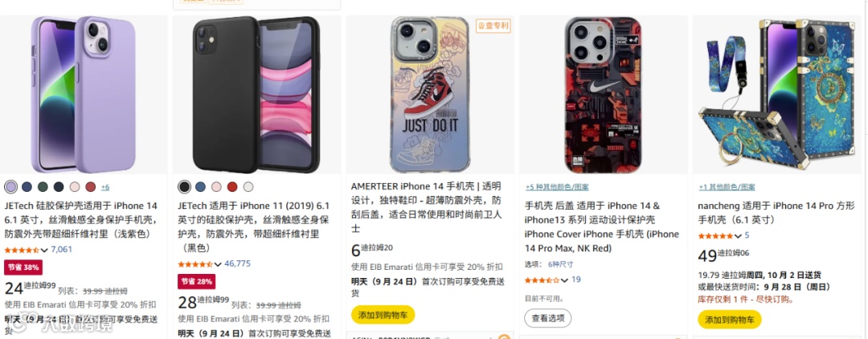Add nancheng square case to cart
868x339 pixels.
pyautogui.click(x=730, y=320)
